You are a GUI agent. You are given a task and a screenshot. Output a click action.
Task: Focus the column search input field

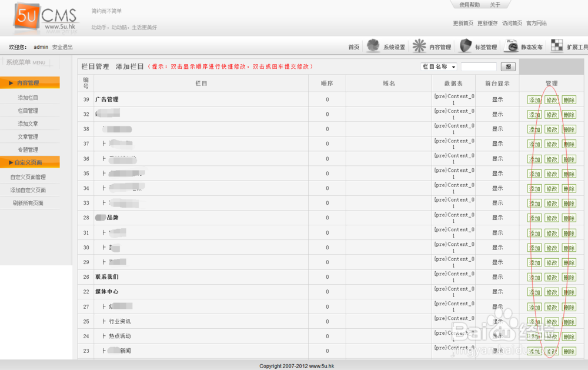[479, 67]
